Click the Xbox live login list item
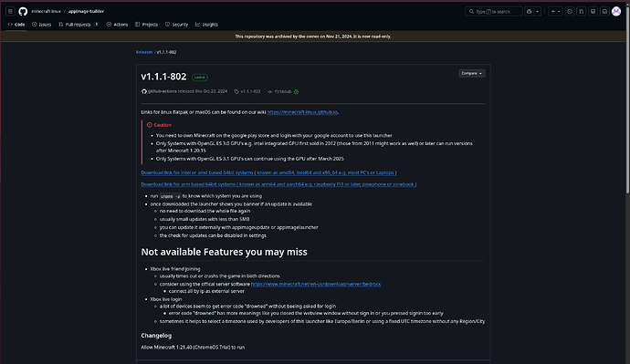 click(166, 299)
